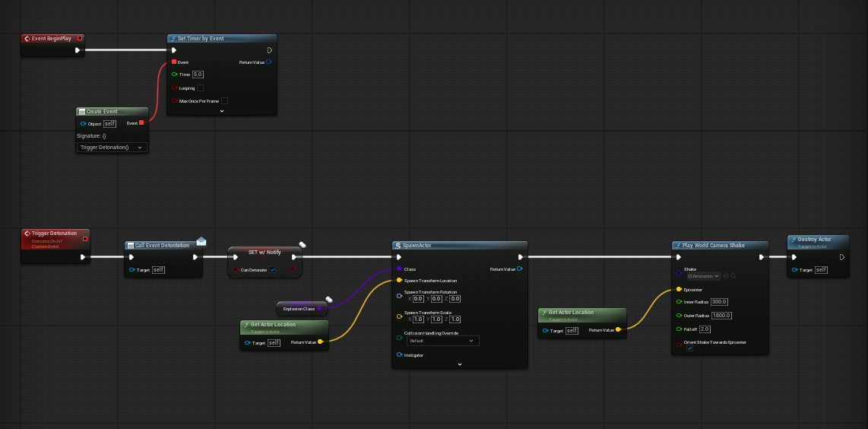Click the Event BeginPlay red delegate pin

click(x=81, y=38)
